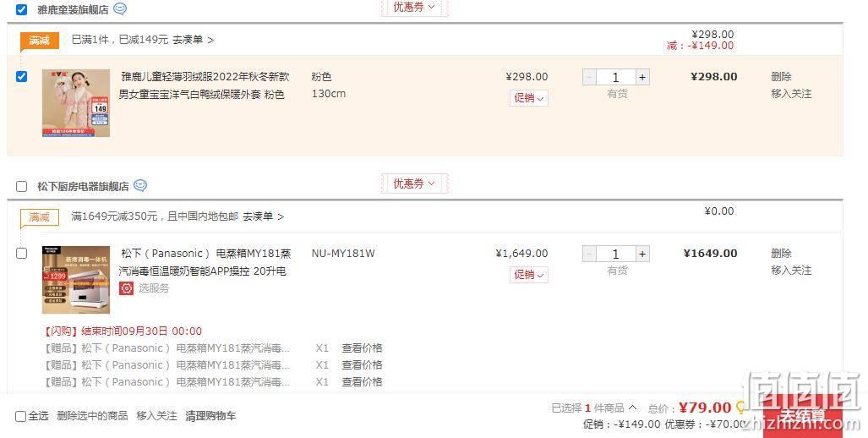Screen dimensions: 868x438
Task: Expand 优惠券 dropdown for 雅鹿童装旗舰店
Action: pyautogui.click(x=414, y=8)
